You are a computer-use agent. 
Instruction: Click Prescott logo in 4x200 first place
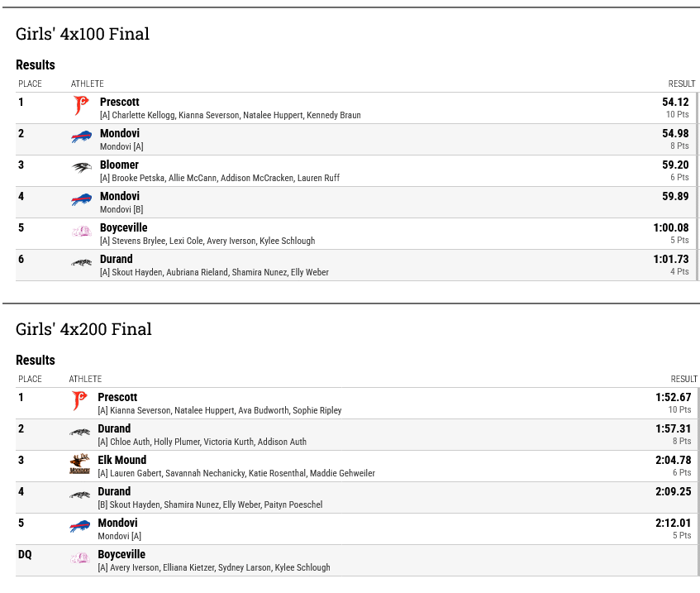tap(79, 401)
